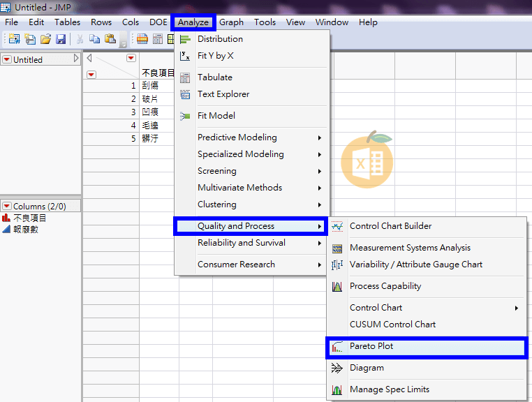Click the orange data table toolbar icon
Screen dimensions: 532x402
point(142,39)
